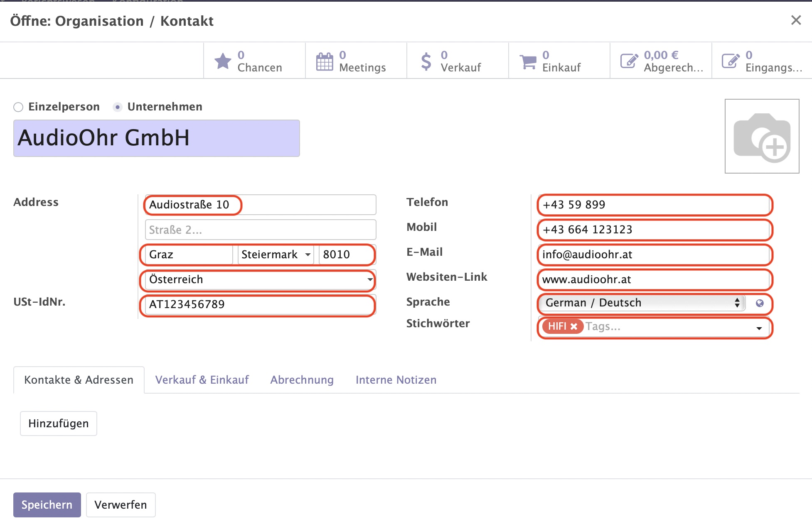Click the USt-IdNr. field AT123456789
812x529 pixels.
[260, 304]
